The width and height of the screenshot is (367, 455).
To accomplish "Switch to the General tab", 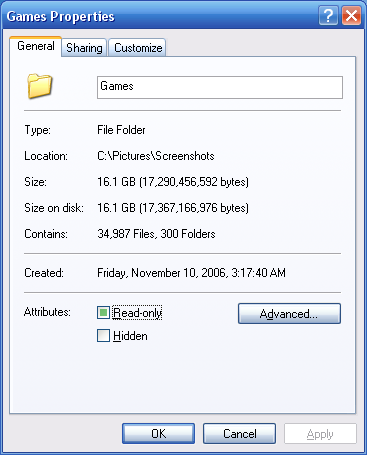I will point(36,46).
